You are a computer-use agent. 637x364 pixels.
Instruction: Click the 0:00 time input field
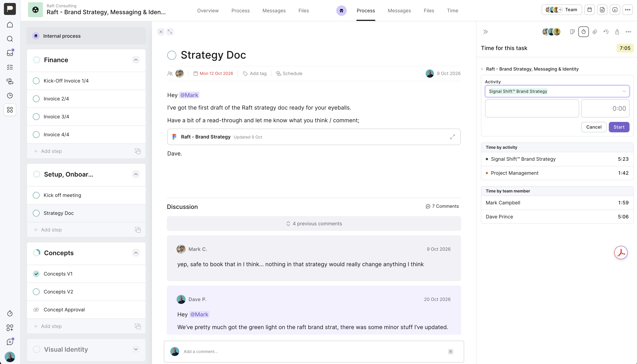[x=605, y=108]
